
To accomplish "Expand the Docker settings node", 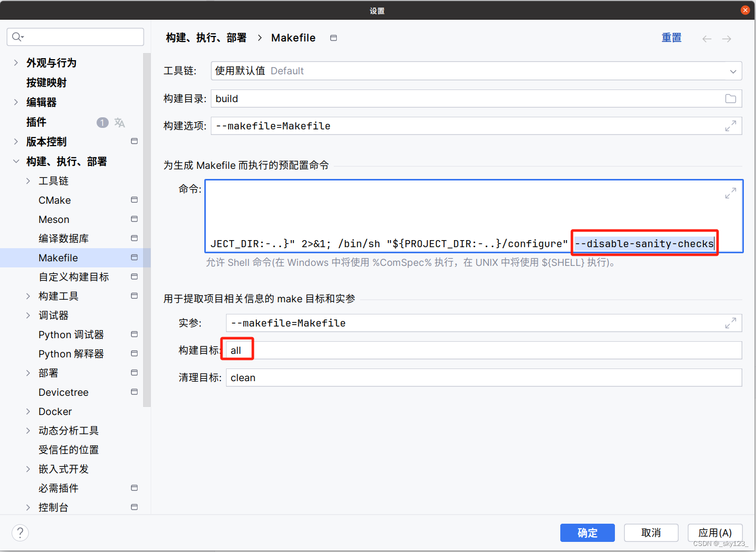I will pyautogui.click(x=28, y=411).
